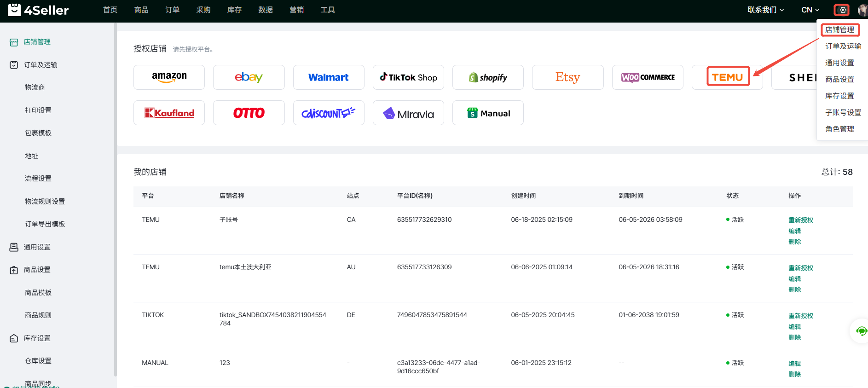
Task: Authorize a TikTok Shop store
Action: (408, 77)
